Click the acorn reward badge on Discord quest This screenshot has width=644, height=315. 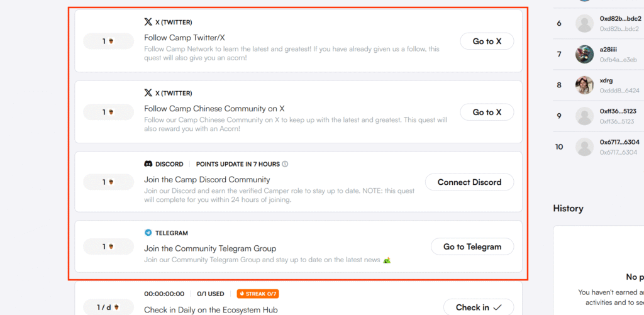(x=108, y=182)
